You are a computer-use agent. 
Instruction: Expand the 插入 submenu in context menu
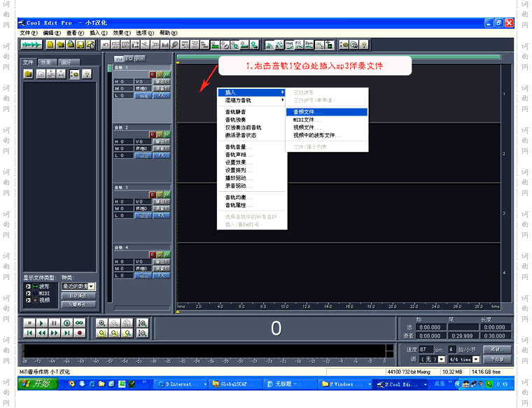pos(251,92)
